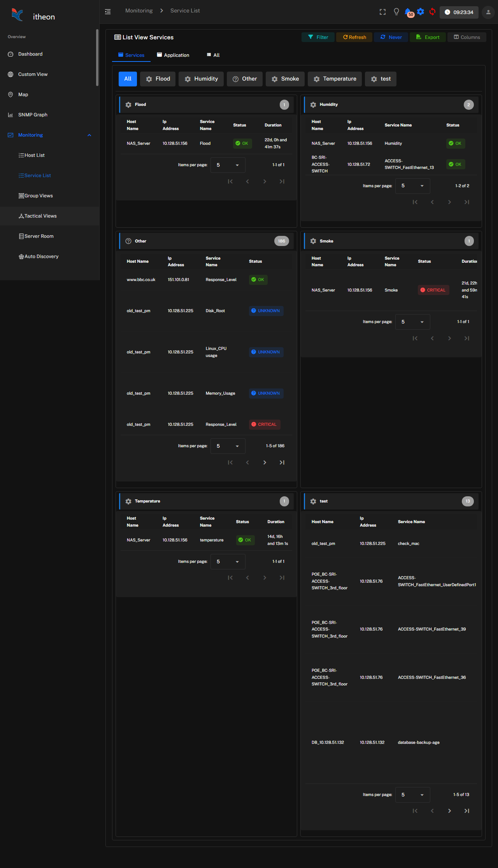Select the test category chip
Viewport: 498px width, 868px height.
(x=381, y=79)
